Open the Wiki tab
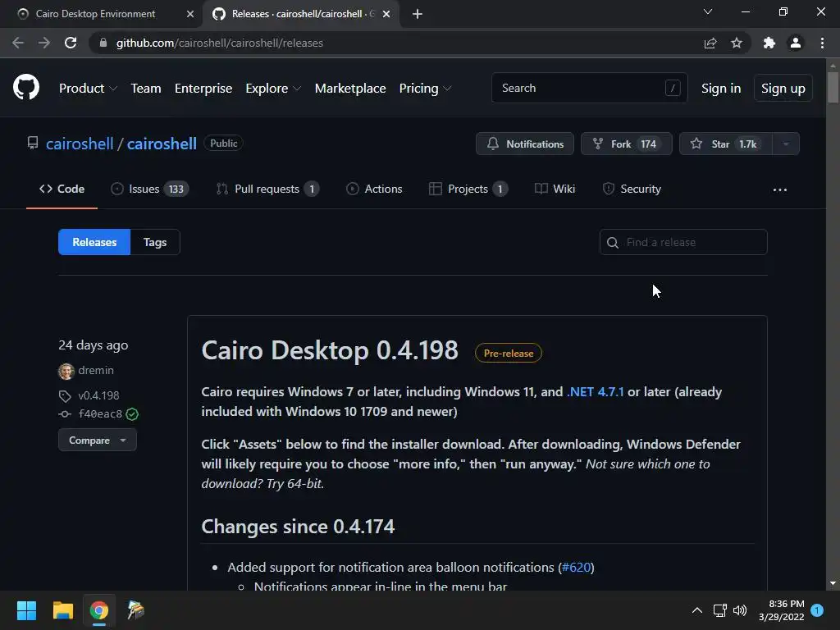The height and width of the screenshot is (630, 840). pos(555,189)
